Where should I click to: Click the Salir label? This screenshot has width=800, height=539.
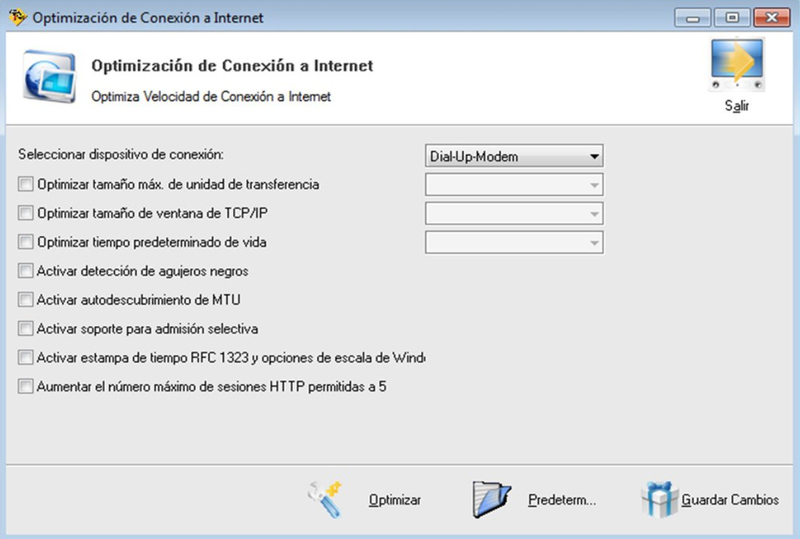point(737,106)
